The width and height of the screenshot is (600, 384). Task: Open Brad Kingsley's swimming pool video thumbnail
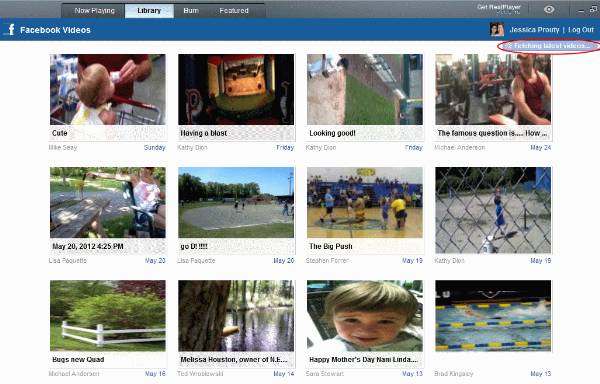(493, 316)
